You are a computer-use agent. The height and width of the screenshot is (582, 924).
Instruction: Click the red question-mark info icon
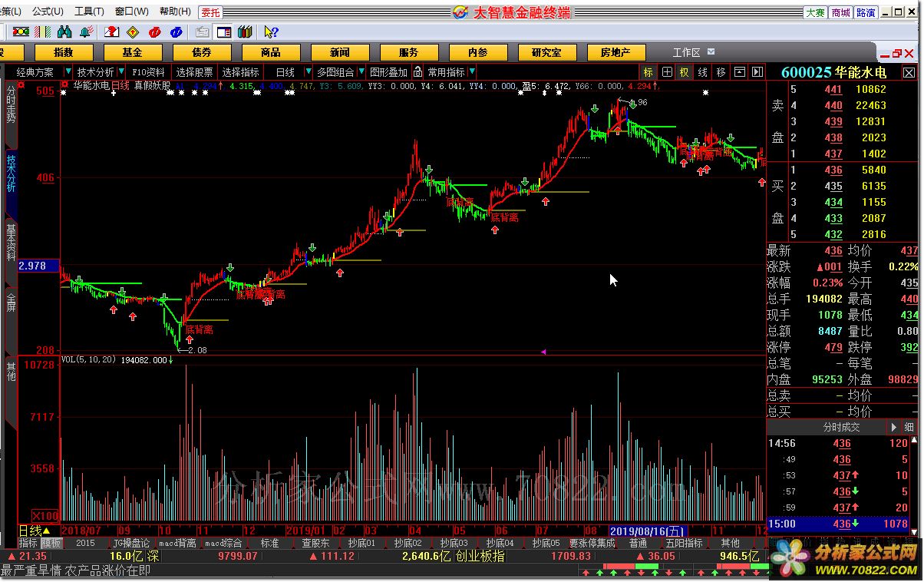pos(112,31)
